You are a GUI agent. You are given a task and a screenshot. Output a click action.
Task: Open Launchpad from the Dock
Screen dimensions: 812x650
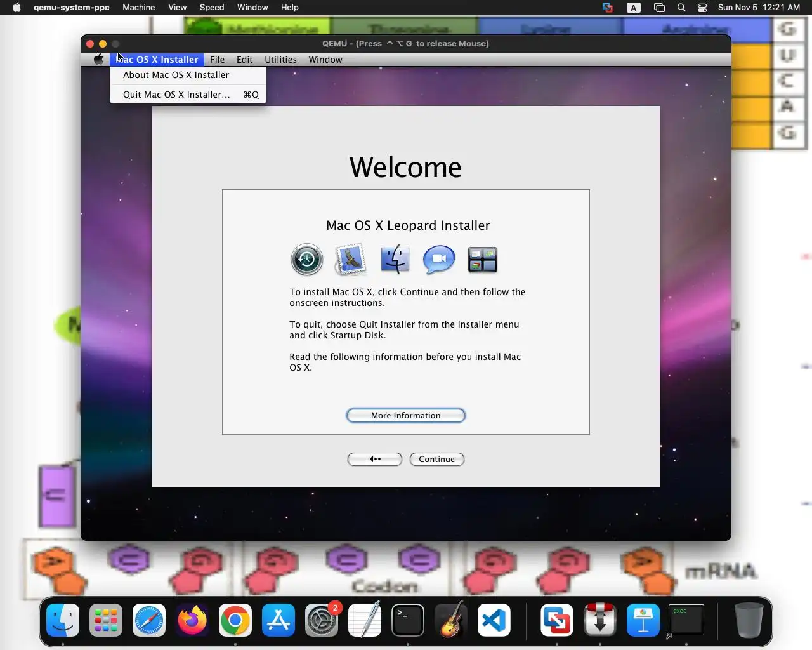[106, 620]
